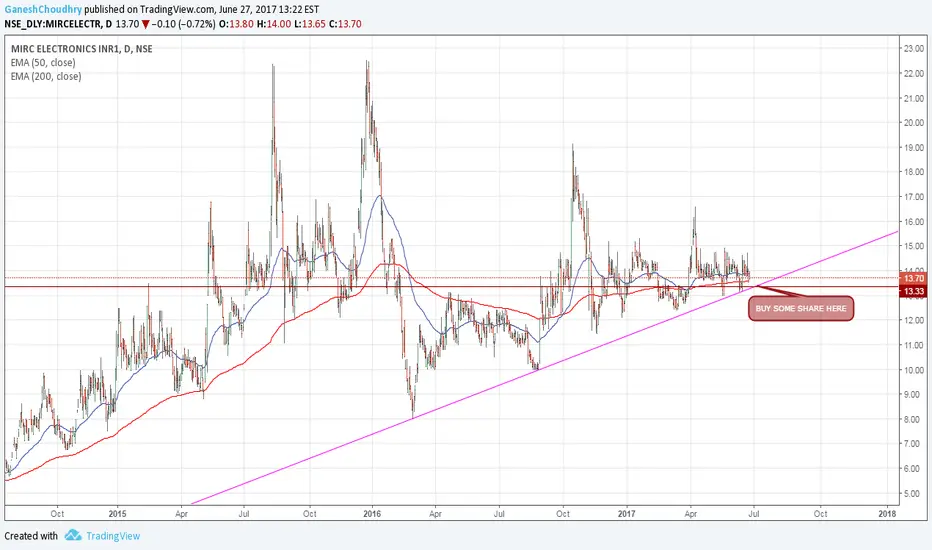The height and width of the screenshot is (550, 932).
Task: Click the red 13.70 current price label
Action: [914, 278]
